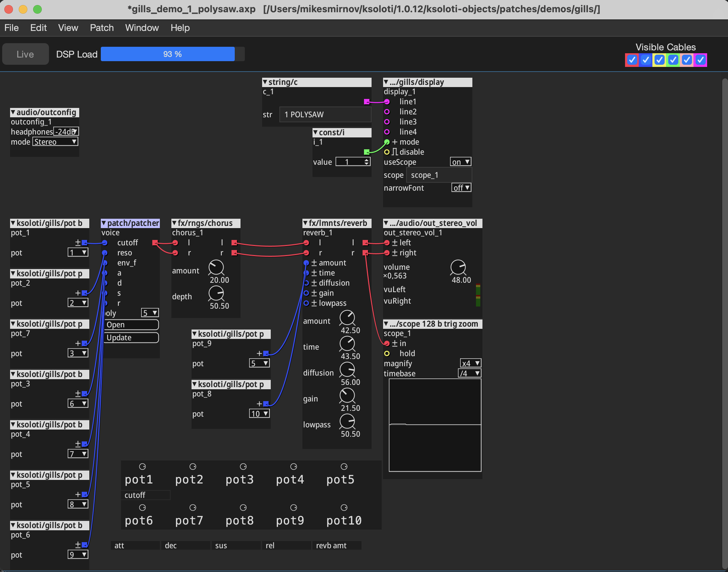Screen dimensions: 728x572
Task: Open the Patch menu
Action: pos(102,28)
